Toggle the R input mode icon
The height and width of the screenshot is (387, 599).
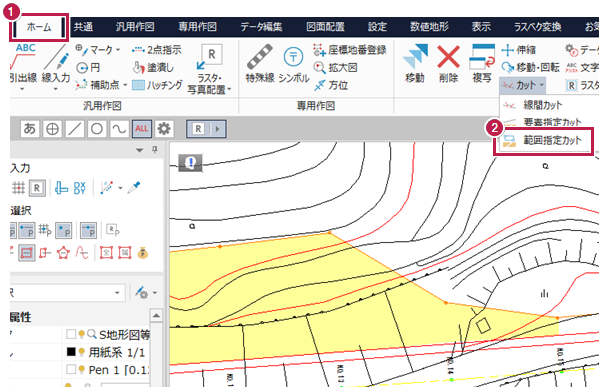click(37, 188)
